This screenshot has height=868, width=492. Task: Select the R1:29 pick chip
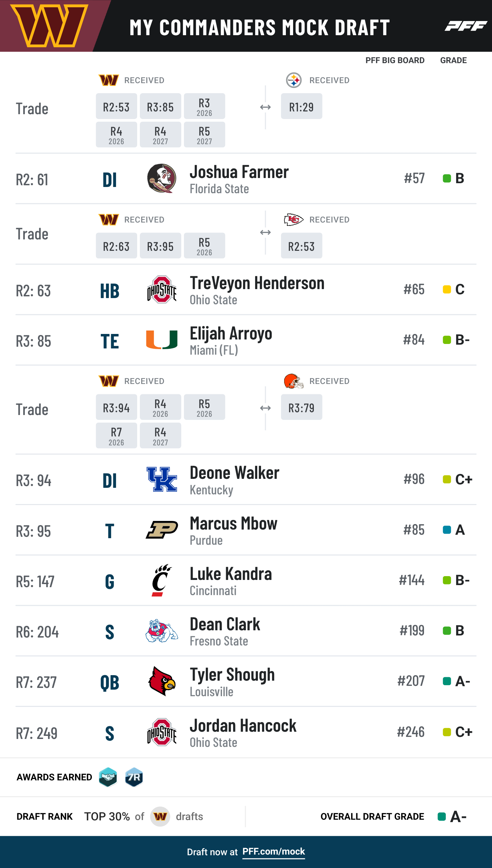tap(301, 107)
